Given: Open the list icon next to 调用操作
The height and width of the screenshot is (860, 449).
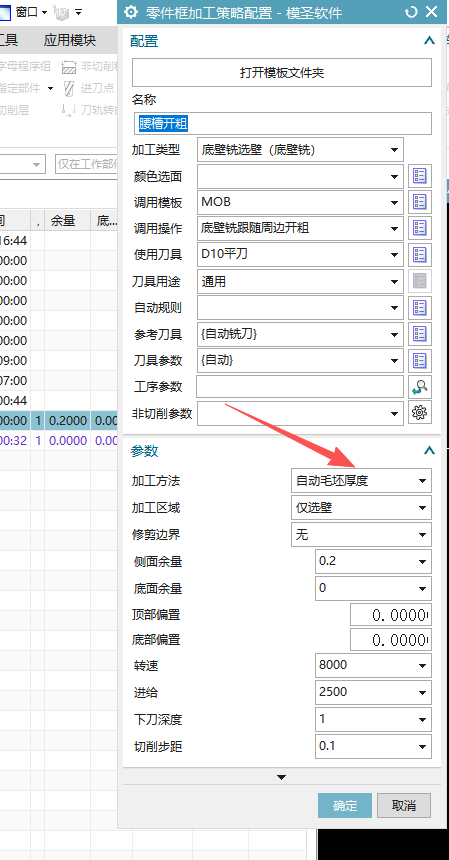Looking at the screenshot, I should click(420, 228).
